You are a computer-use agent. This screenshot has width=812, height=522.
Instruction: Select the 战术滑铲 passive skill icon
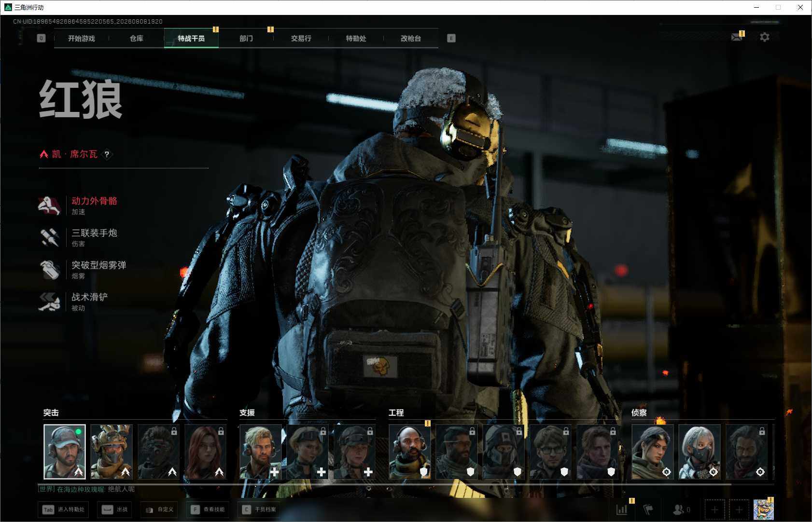pyautogui.click(x=49, y=302)
